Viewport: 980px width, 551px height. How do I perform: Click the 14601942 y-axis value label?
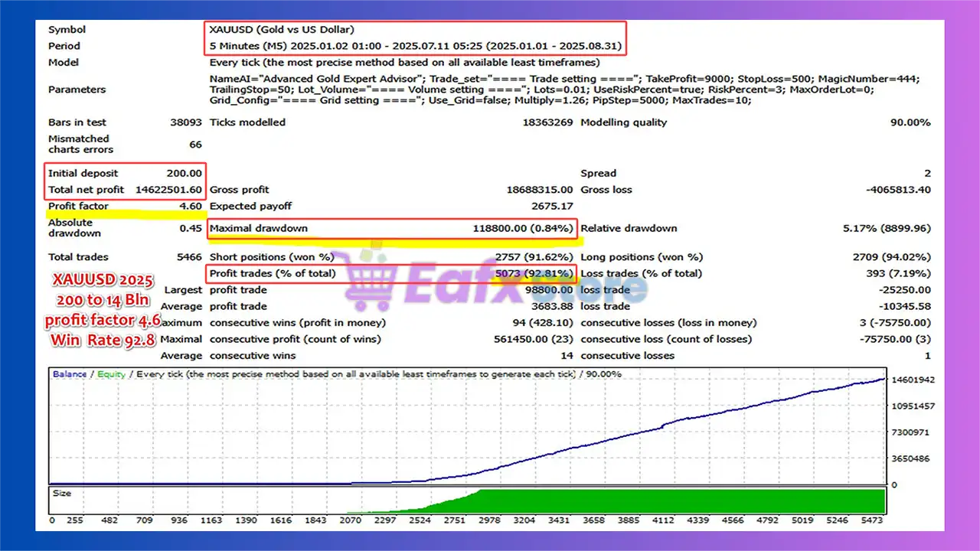[x=913, y=380]
